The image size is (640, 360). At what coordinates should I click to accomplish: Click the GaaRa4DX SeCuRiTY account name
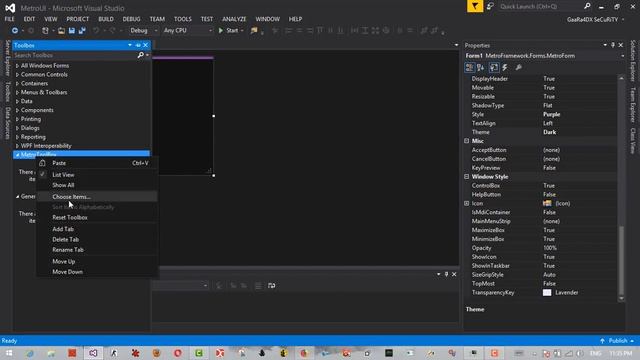(x=592, y=20)
